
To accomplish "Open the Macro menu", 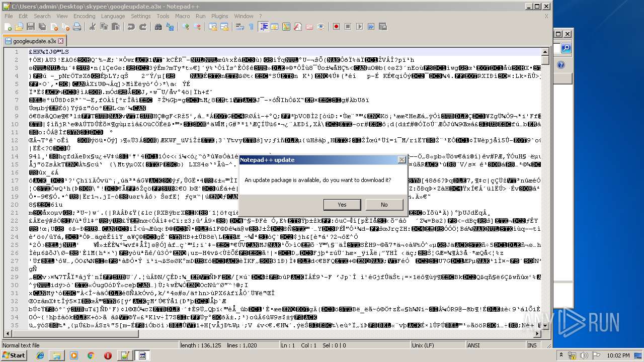I will (182, 16).
